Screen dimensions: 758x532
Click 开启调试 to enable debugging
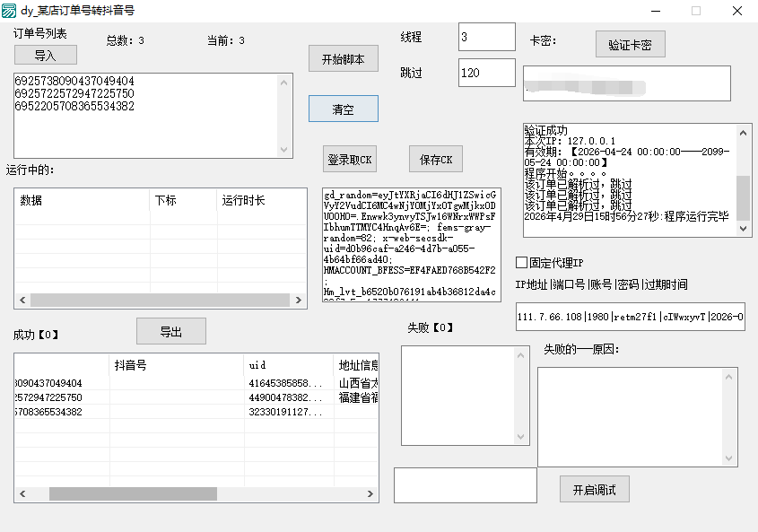pyautogui.click(x=594, y=489)
